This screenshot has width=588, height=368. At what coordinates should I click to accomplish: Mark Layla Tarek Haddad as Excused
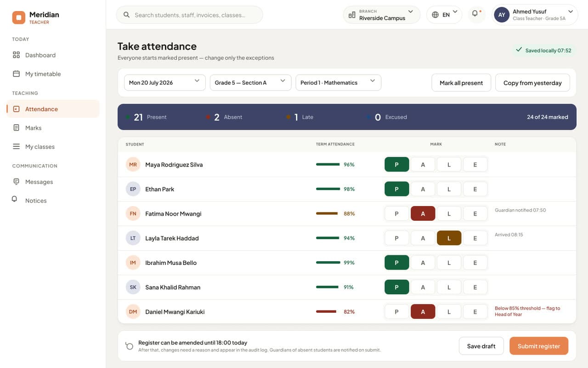point(475,238)
